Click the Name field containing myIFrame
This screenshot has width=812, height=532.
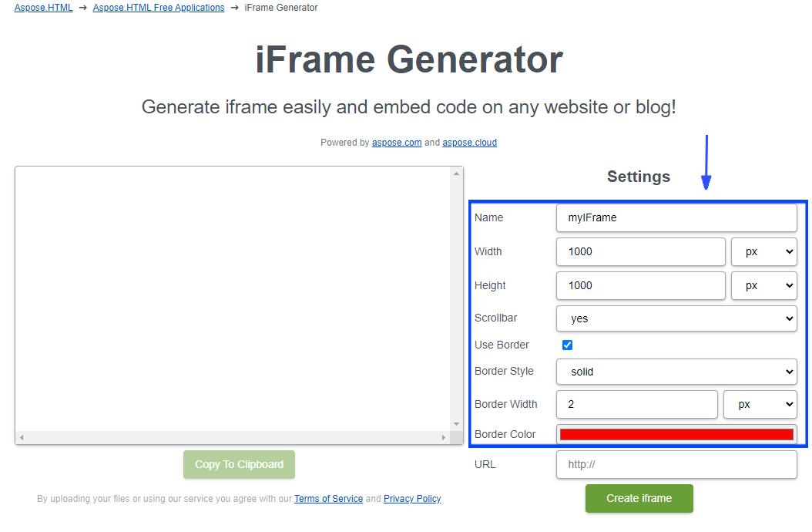676,217
